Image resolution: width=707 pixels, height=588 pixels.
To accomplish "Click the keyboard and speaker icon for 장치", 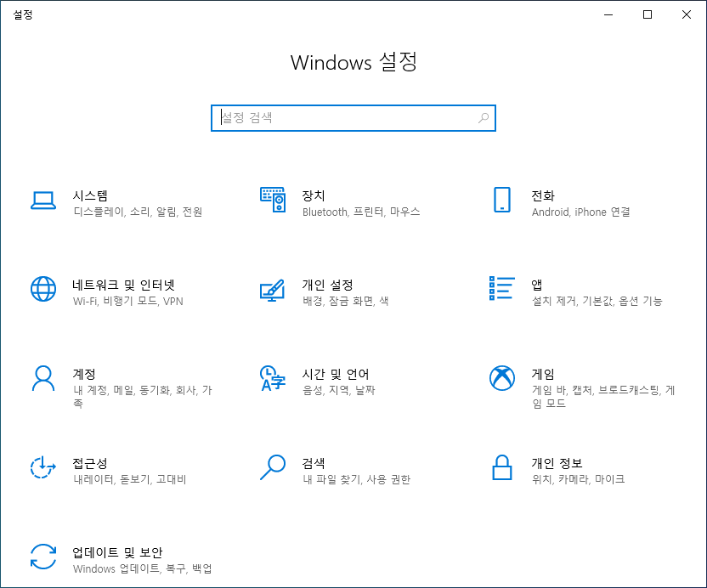I will (x=273, y=200).
